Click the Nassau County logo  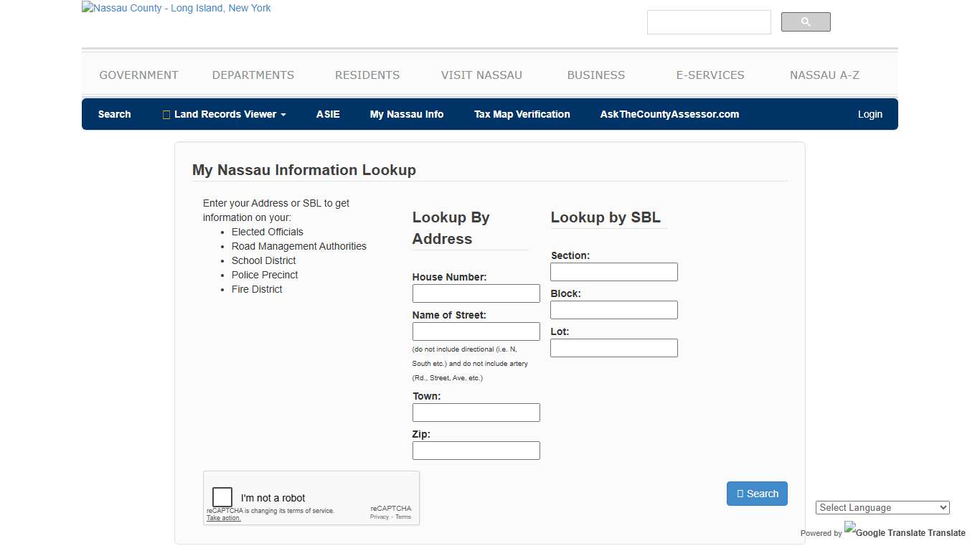pyautogui.click(x=175, y=8)
